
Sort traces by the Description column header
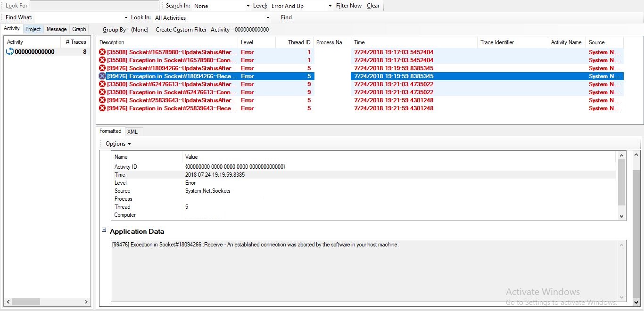[x=167, y=42]
